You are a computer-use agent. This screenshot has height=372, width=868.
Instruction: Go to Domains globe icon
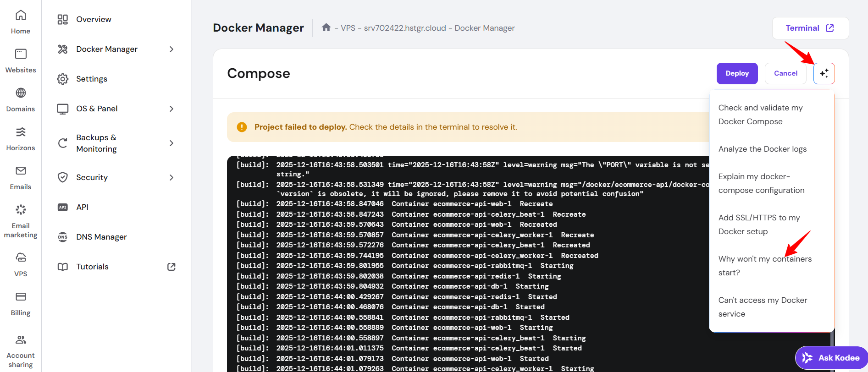[x=21, y=93]
